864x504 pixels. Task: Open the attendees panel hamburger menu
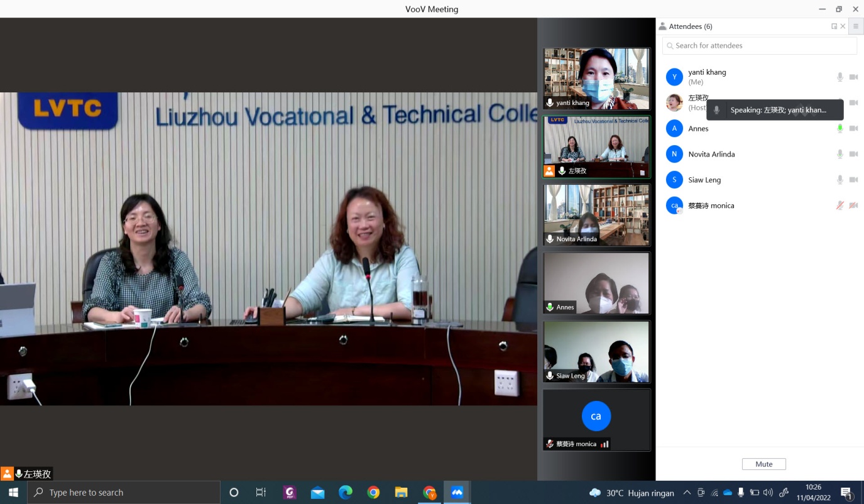pyautogui.click(x=855, y=26)
